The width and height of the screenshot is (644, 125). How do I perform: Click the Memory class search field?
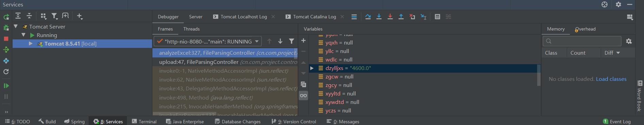pyautogui.click(x=582, y=41)
